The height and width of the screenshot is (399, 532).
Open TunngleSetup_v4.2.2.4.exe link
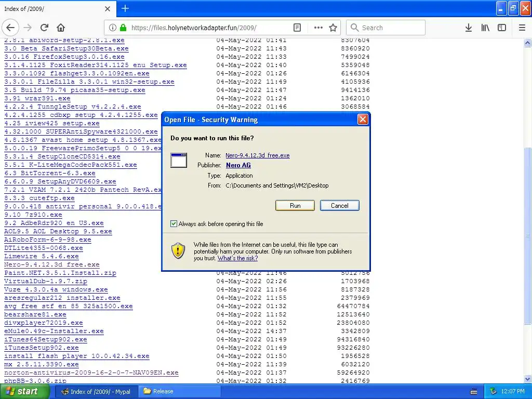(73, 107)
